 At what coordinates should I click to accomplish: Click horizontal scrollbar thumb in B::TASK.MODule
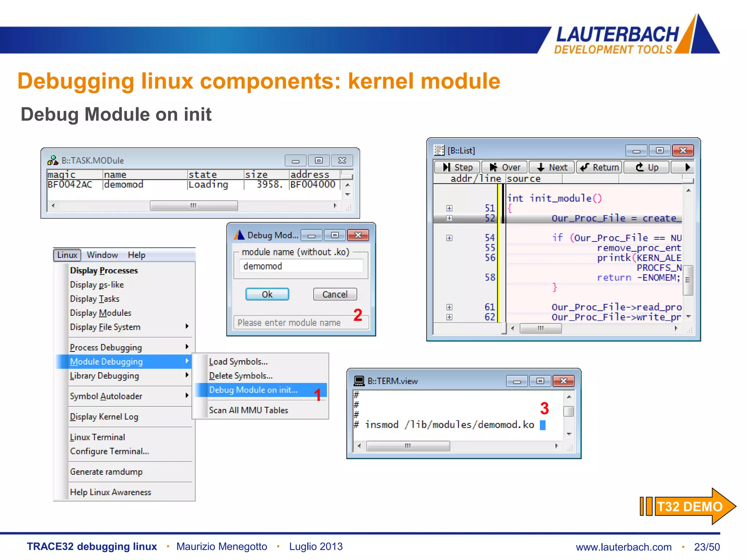(x=194, y=206)
